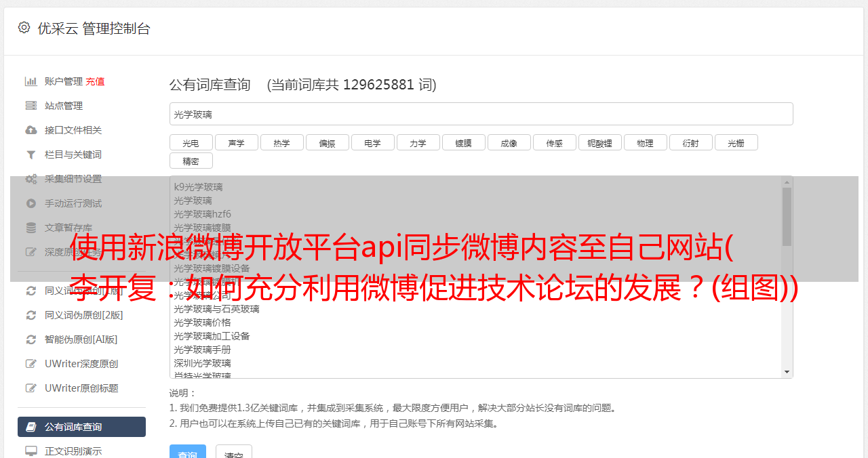
Task: Click the 栏目与关键词 filter funnel icon
Action: click(31, 154)
